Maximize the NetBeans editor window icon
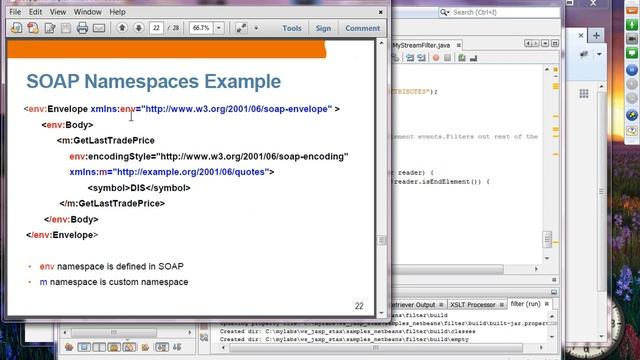The width and height of the screenshot is (640, 360). (555, 43)
